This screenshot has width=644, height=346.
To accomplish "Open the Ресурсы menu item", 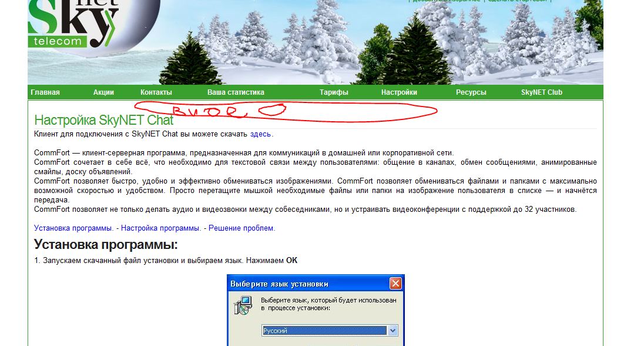I will (x=471, y=92).
